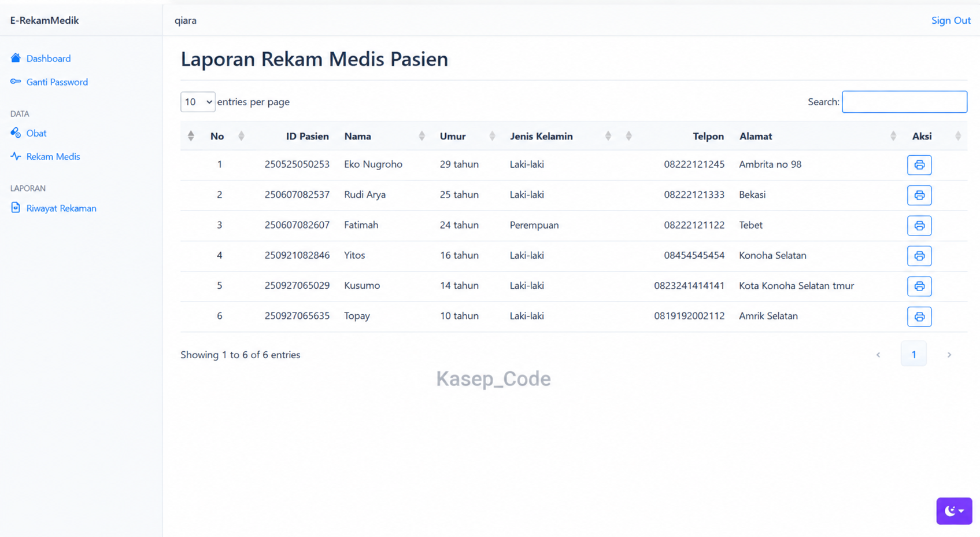Select the 'Showing 1 to 6 of 6 entries' text
The width and height of the screenshot is (980, 537).
pos(240,355)
